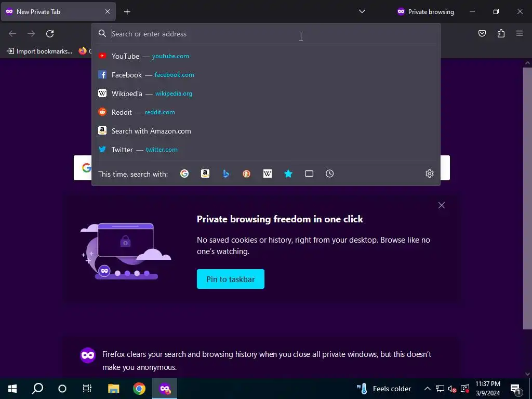Open the notification center icon
Viewport: 532px width, 399px height.
[515, 389]
